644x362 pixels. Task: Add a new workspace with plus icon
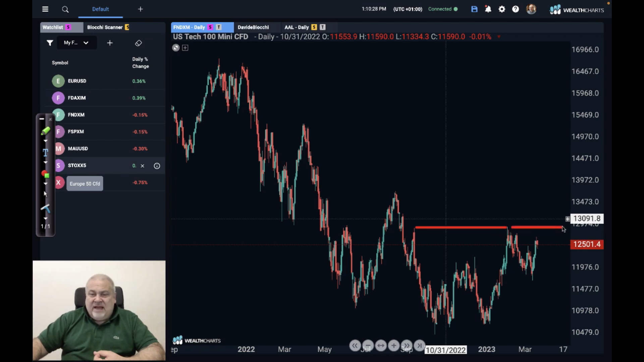[141, 9]
